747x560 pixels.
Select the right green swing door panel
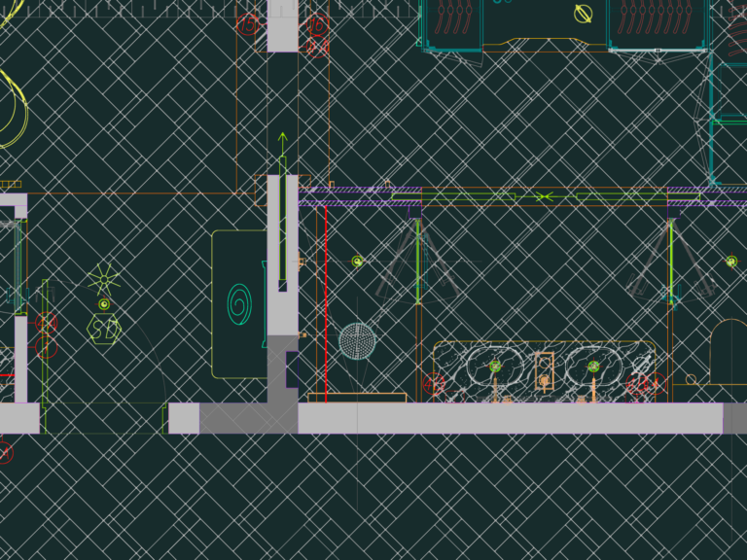(671, 262)
